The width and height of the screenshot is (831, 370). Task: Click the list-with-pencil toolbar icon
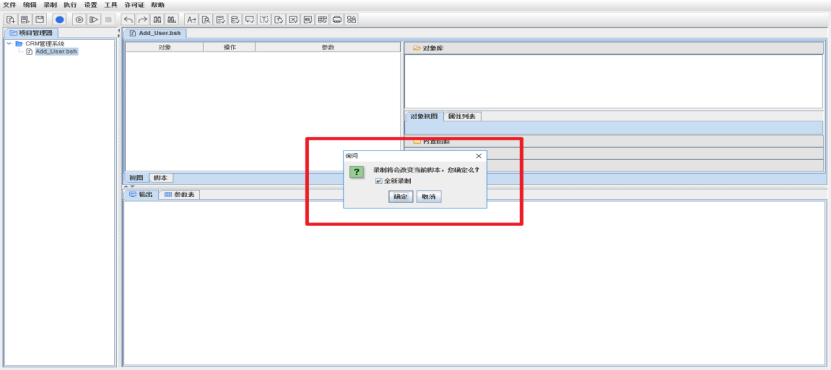tap(220, 20)
